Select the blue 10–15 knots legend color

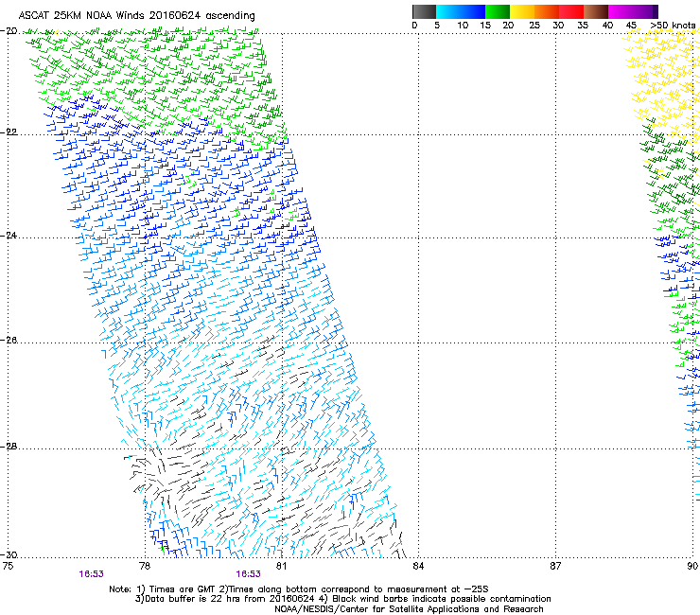coord(473,11)
